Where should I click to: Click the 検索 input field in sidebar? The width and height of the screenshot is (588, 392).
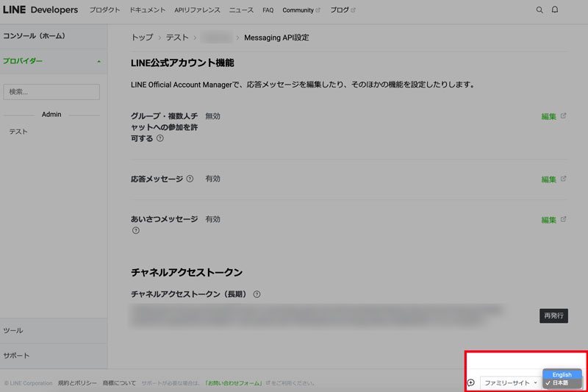[x=51, y=92]
